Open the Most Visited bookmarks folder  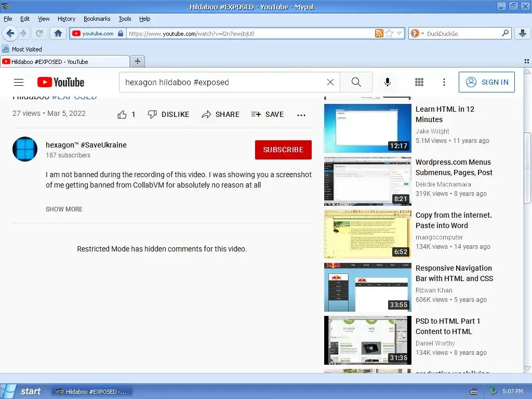pyautogui.click(x=22, y=49)
